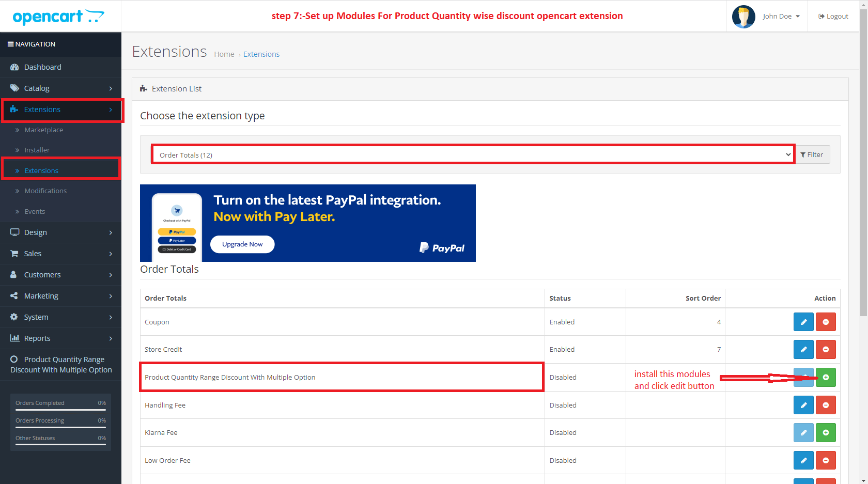The width and height of the screenshot is (868, 484).
Task: Open the Order Totals extension type dropdown
Action: click(x=472, y=154)
